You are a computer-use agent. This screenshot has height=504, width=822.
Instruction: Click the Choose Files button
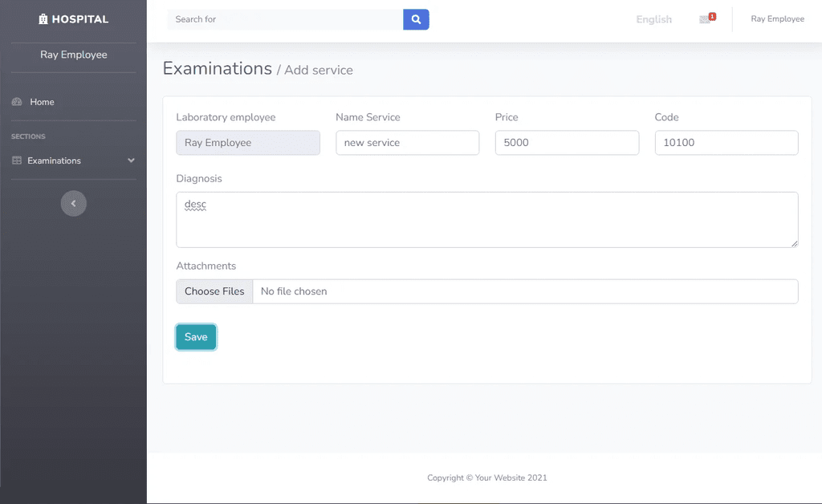tap(214, 291)
